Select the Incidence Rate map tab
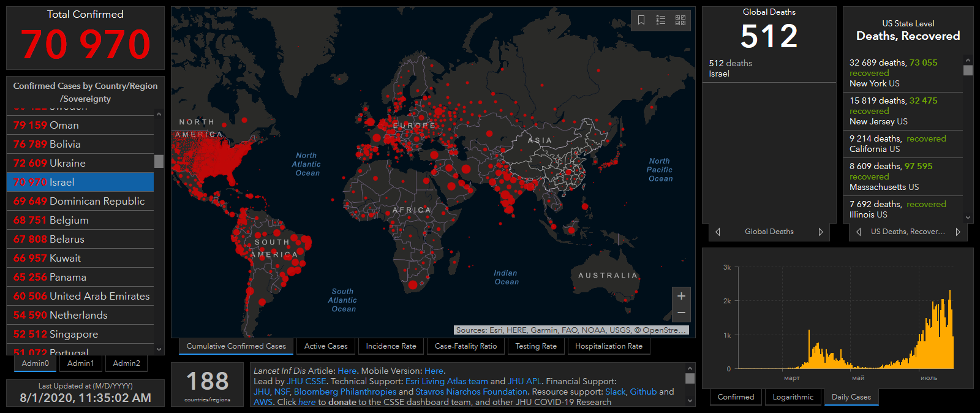The width and height of the screenshot is (980, 413). (391, 346)
